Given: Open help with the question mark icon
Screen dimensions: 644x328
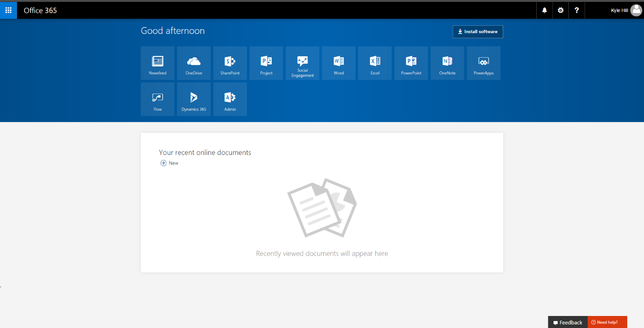Looking at the screenshot, I should pos(577,10).
